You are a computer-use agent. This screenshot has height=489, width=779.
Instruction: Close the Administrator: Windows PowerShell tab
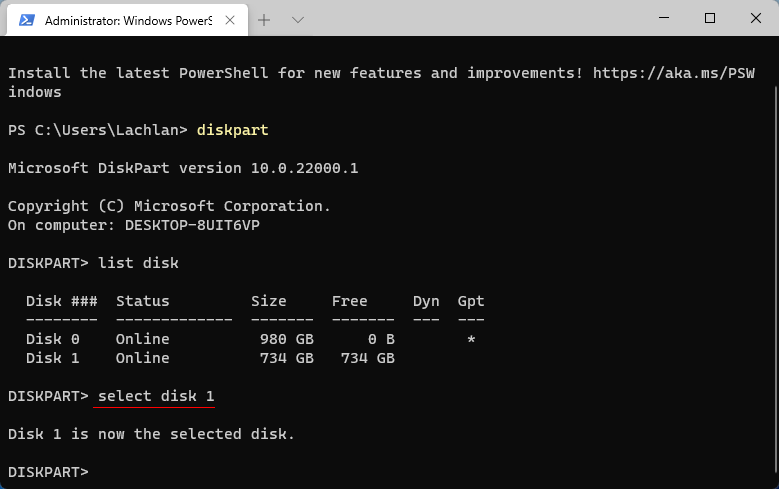coord(230,19)
